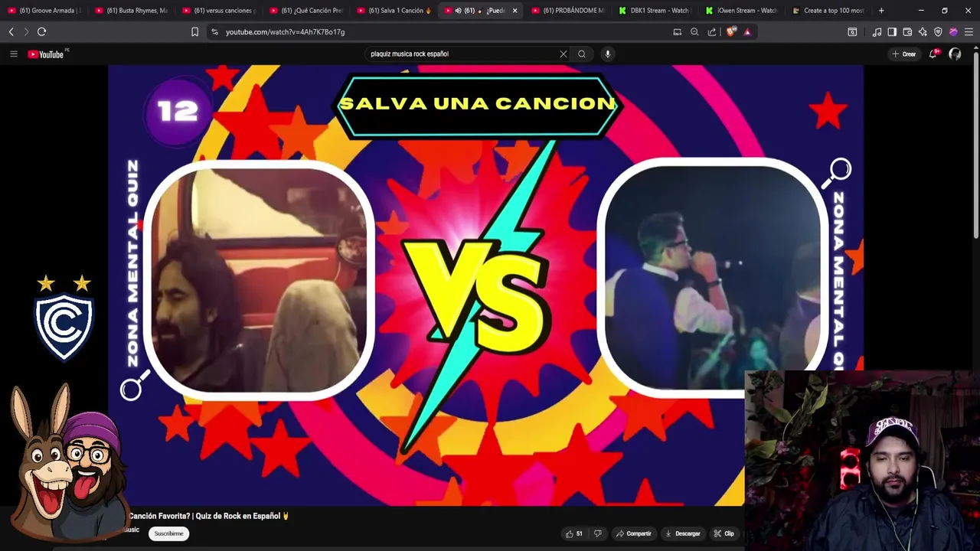Open Brave Shields lion icon
The width and height of the screenshot is (980, 551).
(x=730, y=32)
